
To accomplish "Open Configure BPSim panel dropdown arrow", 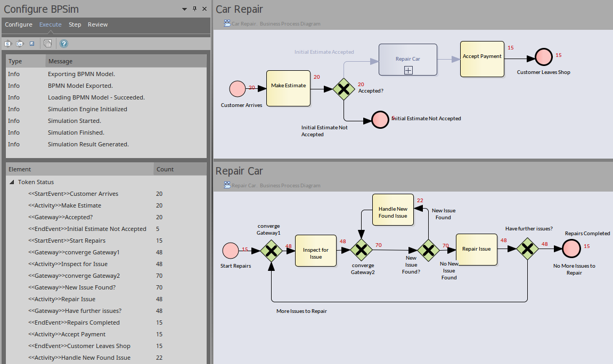I will 184,9.
